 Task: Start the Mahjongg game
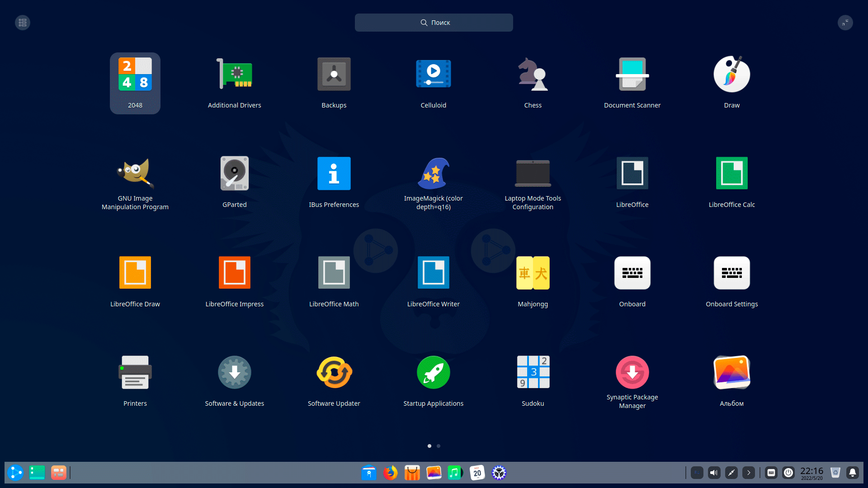click(533, 273)
